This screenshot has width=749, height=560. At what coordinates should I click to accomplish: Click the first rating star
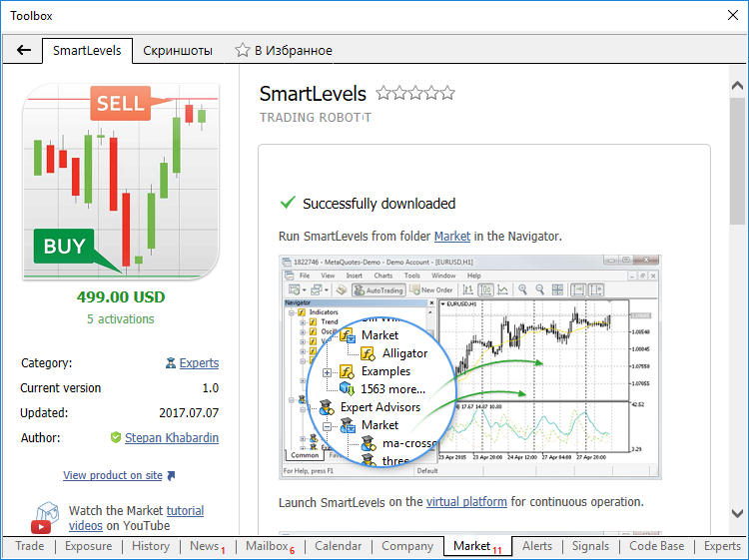[383, 93]
